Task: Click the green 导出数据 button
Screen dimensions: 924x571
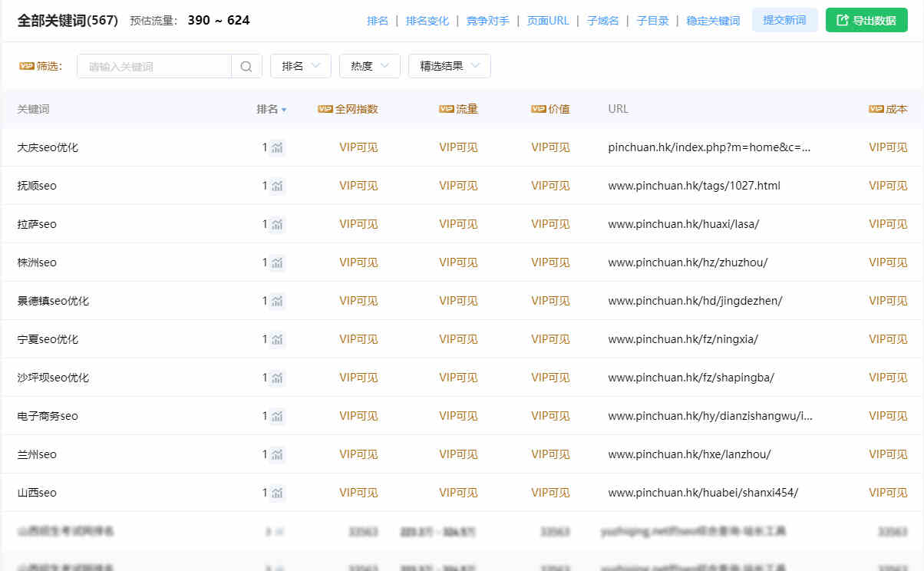Action: (x=866, y=20)
